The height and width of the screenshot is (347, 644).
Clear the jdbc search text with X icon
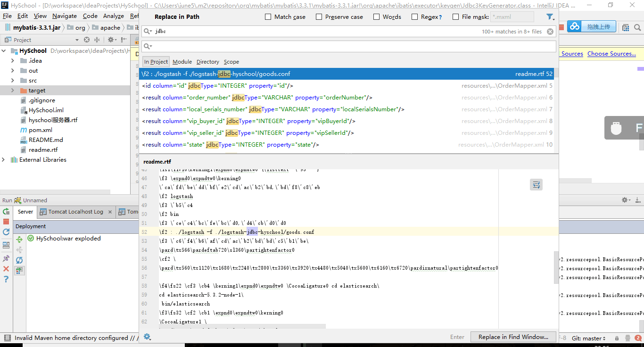[550, 32]
